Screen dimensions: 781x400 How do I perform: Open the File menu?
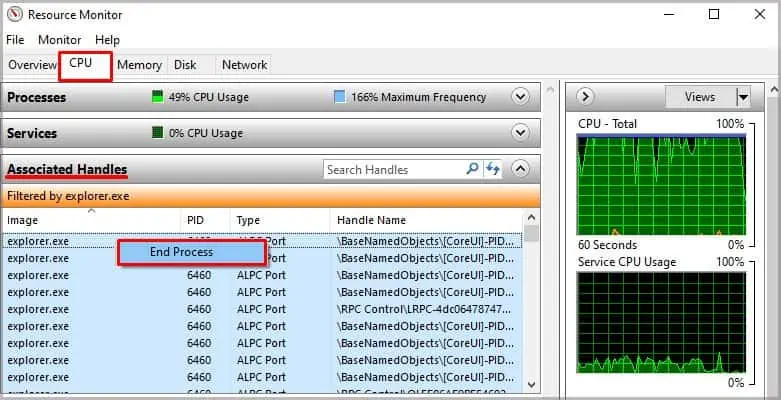(15, 40)
